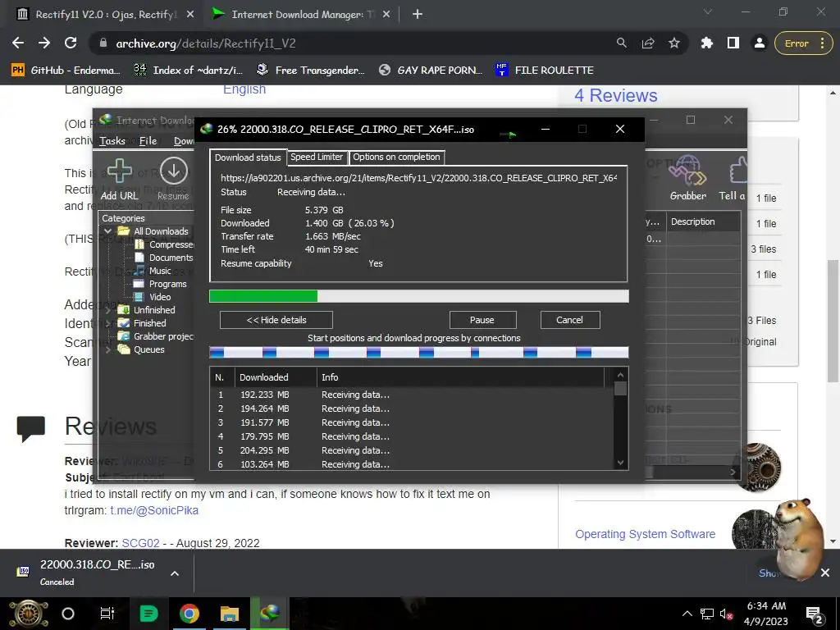
Task: Toggle Chrome's side panel icon
Action: pos(733,43)
